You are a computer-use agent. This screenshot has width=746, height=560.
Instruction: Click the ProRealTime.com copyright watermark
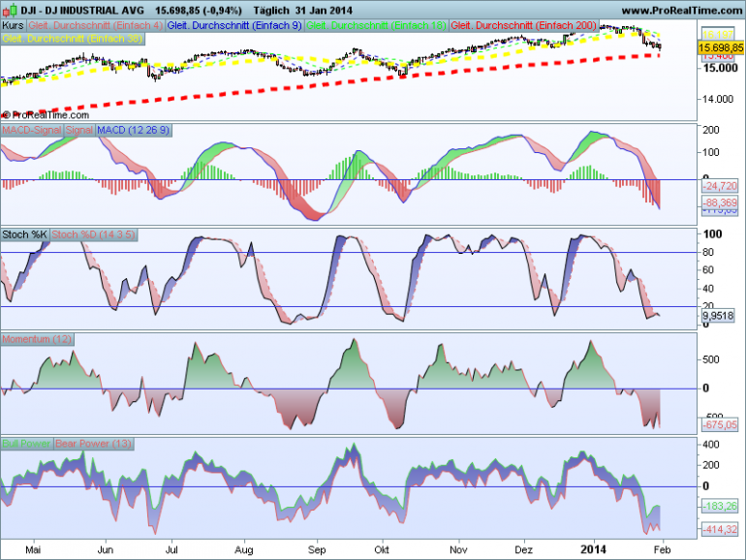click(46, 115)
